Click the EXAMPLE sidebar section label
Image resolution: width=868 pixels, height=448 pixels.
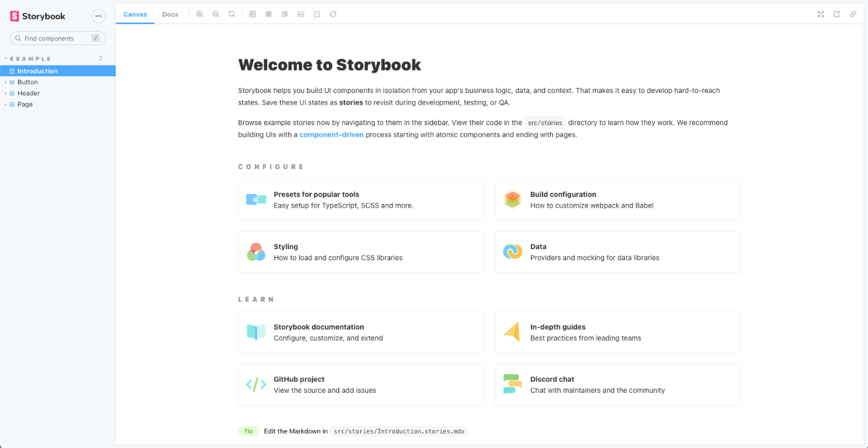pos(31,59)
